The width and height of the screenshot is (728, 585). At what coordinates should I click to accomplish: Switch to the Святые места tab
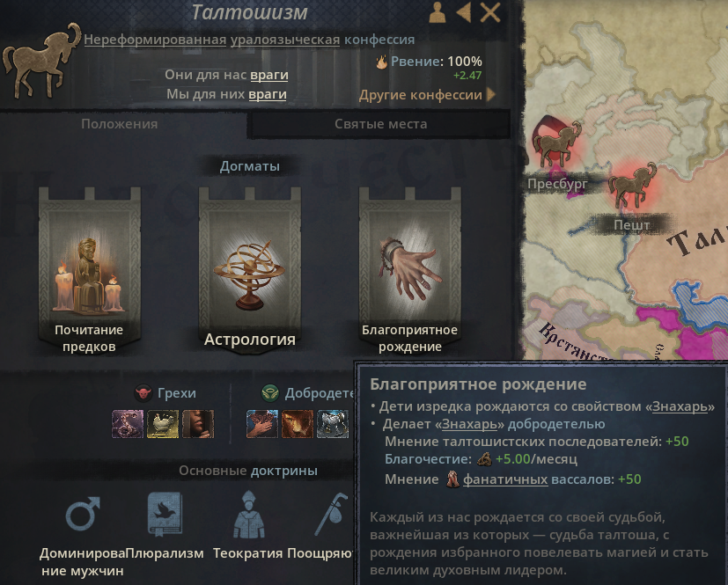click(x=380, y=124)
